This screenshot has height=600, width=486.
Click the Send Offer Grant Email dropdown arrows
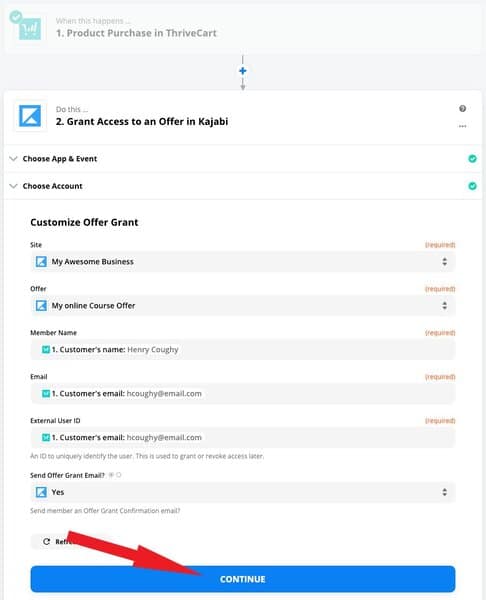pyautogui.click(x=444, y=492)
